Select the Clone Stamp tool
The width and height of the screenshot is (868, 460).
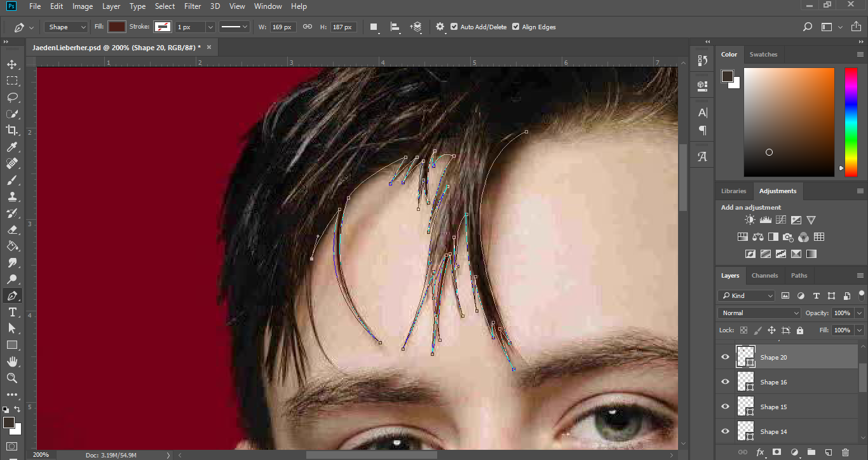pyautogui.click(x=12, y=196)
